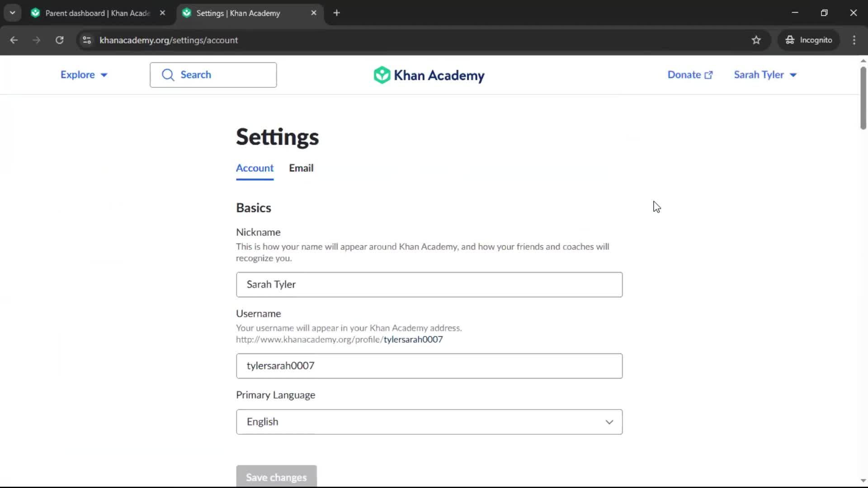Open site information icon in address bar
868x488 pixels.
click(x=87, y=40)
